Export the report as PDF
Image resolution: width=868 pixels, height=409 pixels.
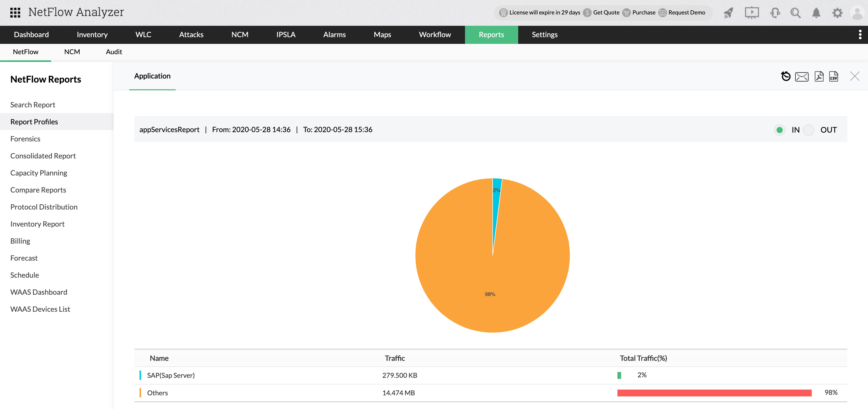[x=819, y=76]
